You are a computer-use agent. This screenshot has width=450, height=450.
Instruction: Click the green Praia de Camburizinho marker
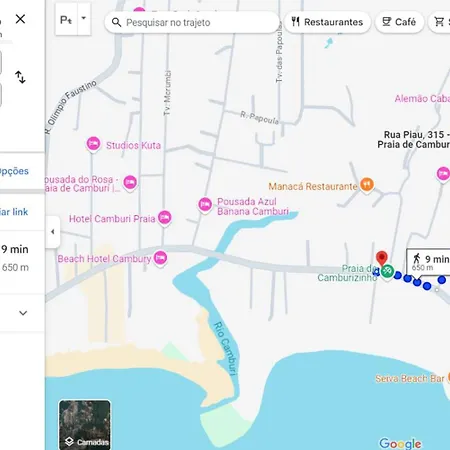pos(387,272)
